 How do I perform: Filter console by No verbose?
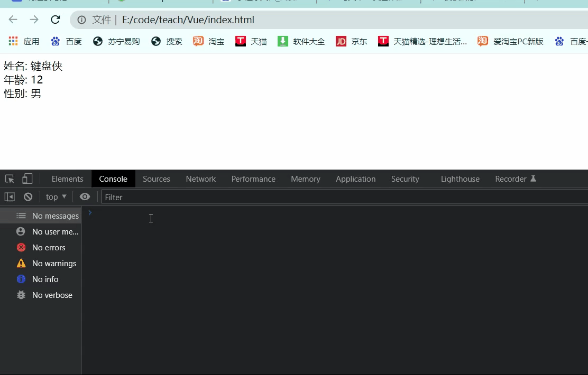(51, 295)
